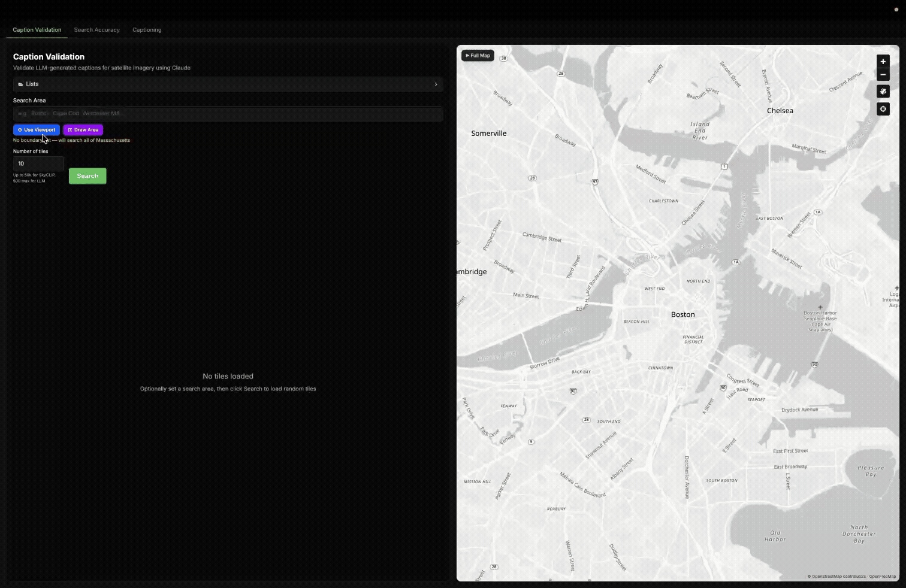Zoom in on the map
This screenshot has width=906, height=588.
coord(883,62)
